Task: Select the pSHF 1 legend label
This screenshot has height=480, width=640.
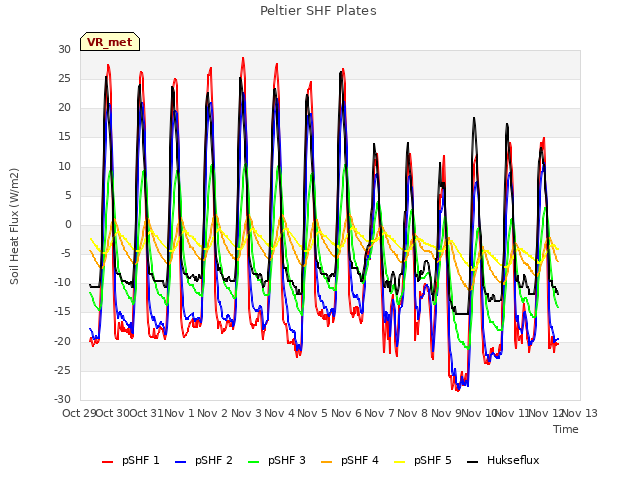Action: [141, 460]
